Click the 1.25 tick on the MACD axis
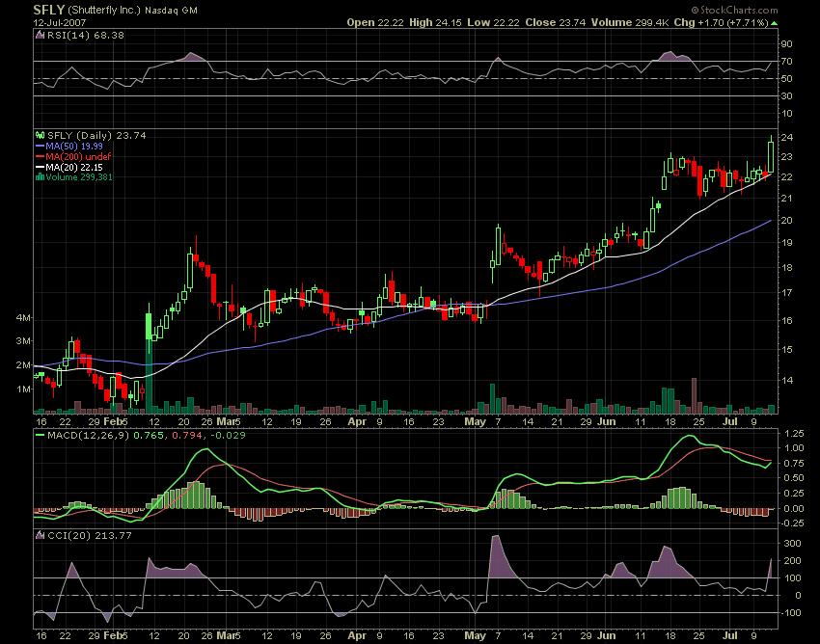The image size is (820, 644). (794, 433)
